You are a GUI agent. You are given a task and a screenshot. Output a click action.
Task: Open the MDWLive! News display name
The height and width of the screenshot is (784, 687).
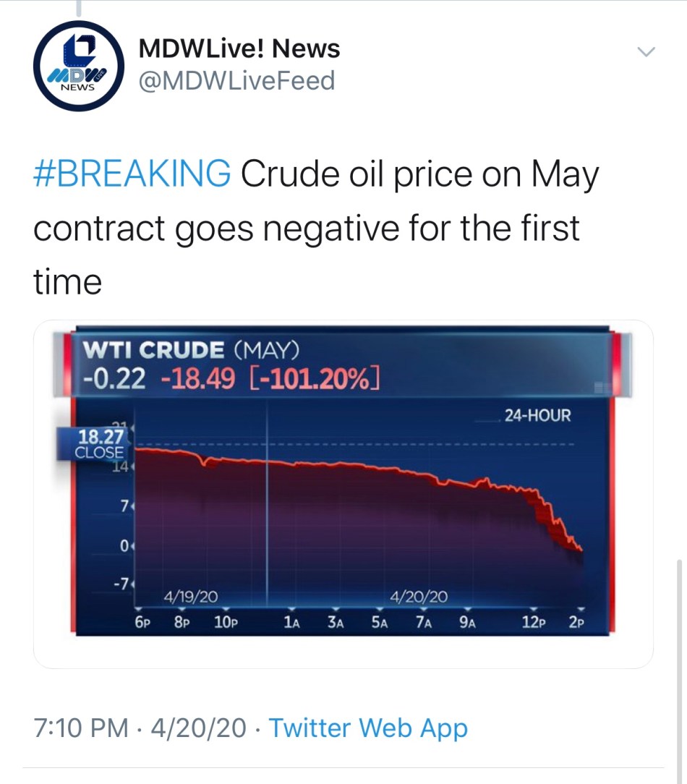[x=239, y=49]
